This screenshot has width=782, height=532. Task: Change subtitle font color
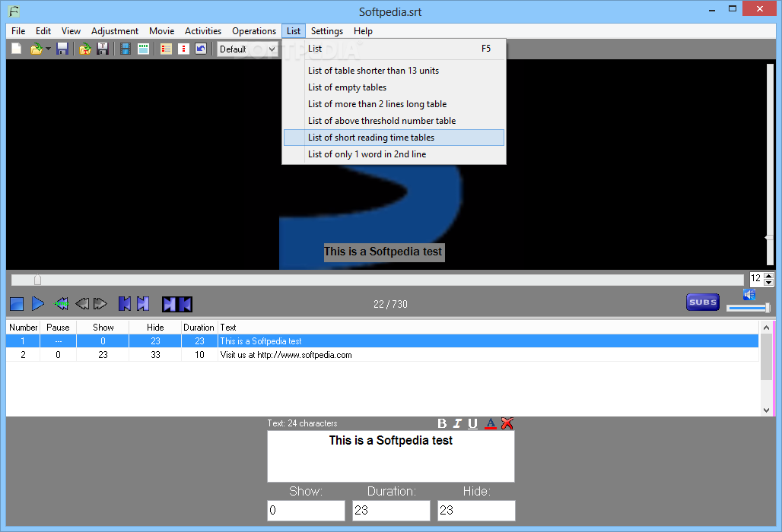pyautogui.click(x=491, y=423)
